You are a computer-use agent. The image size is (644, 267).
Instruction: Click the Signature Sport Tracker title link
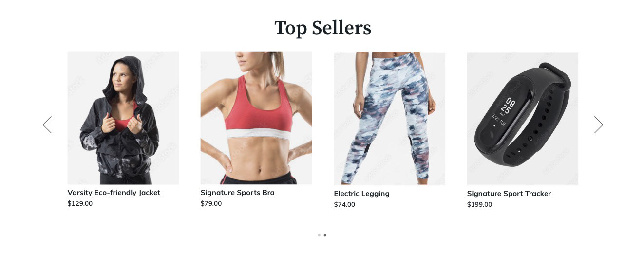509,194
